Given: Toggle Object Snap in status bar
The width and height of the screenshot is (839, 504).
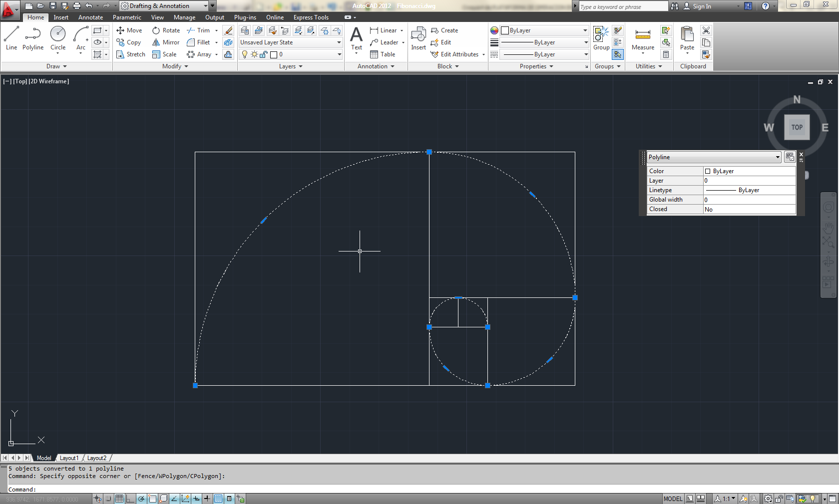Looking at the screenshot, I should pyautogui.click(x=152, y=499).
